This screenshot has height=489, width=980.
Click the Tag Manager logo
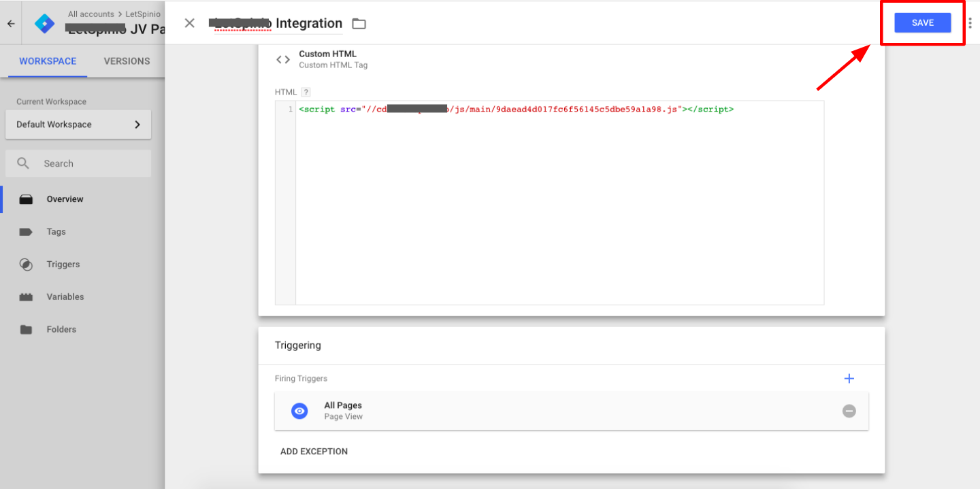coord(44,23)
